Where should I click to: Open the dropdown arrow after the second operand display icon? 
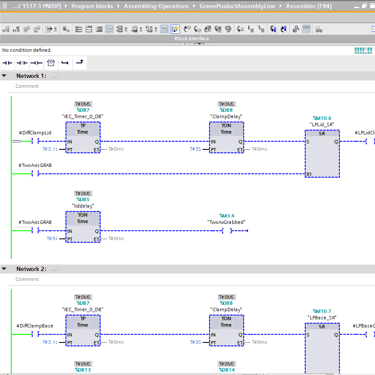[141, 29]
